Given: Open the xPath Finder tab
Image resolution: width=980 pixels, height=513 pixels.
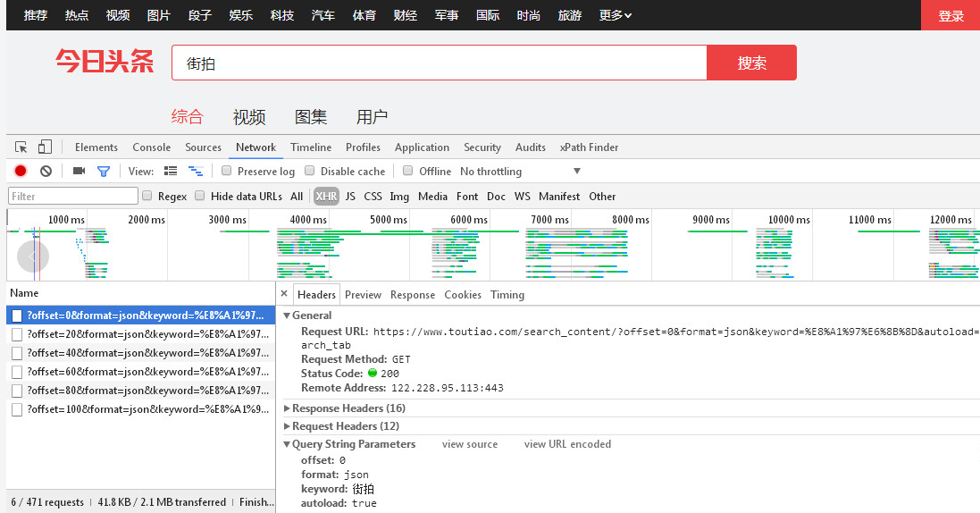Looking at the screenshot, I should (x=589, y=147).
